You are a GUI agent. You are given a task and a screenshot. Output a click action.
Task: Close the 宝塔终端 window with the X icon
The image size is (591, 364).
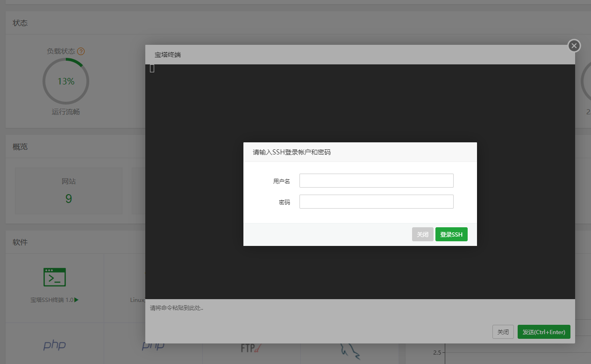(574, 46)
